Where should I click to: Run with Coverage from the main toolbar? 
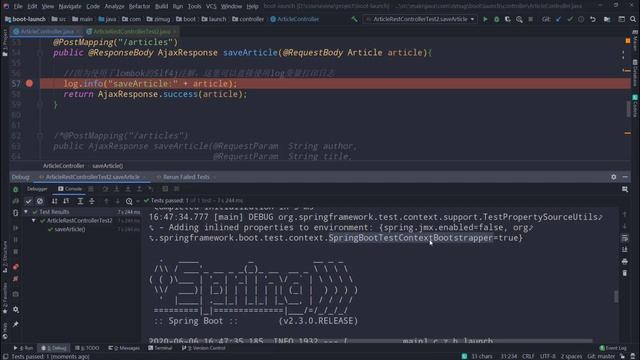coord(508,19)
